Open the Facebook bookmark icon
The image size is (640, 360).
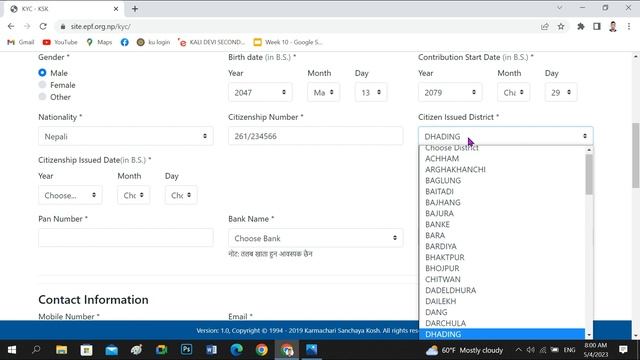[x=124, y=42]
